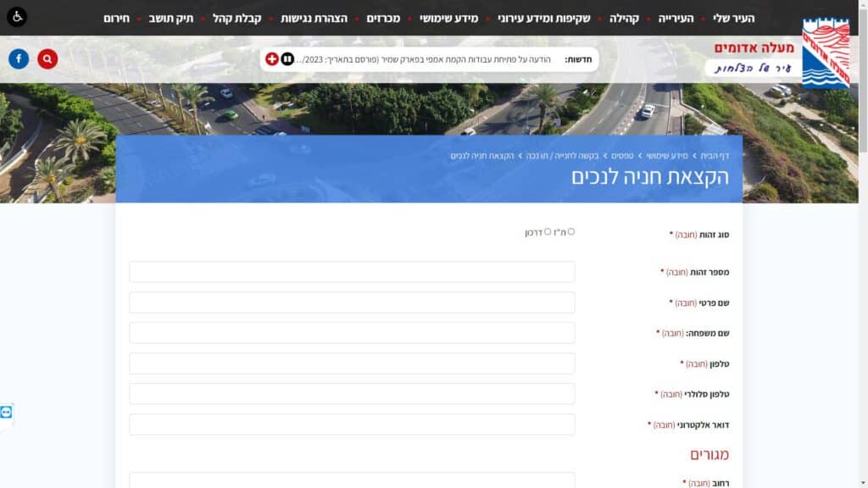Select the דרכון radio button

click(548, 232)
